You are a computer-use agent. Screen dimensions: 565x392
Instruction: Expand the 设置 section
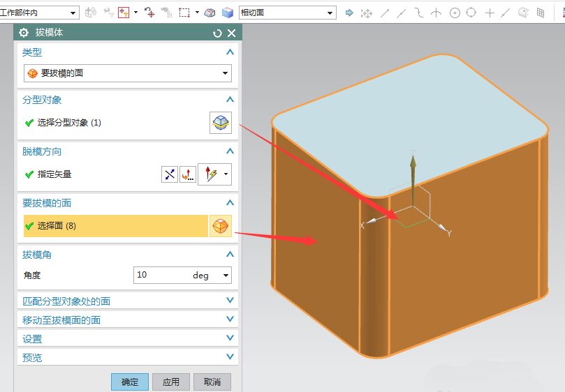coord(230,338)
